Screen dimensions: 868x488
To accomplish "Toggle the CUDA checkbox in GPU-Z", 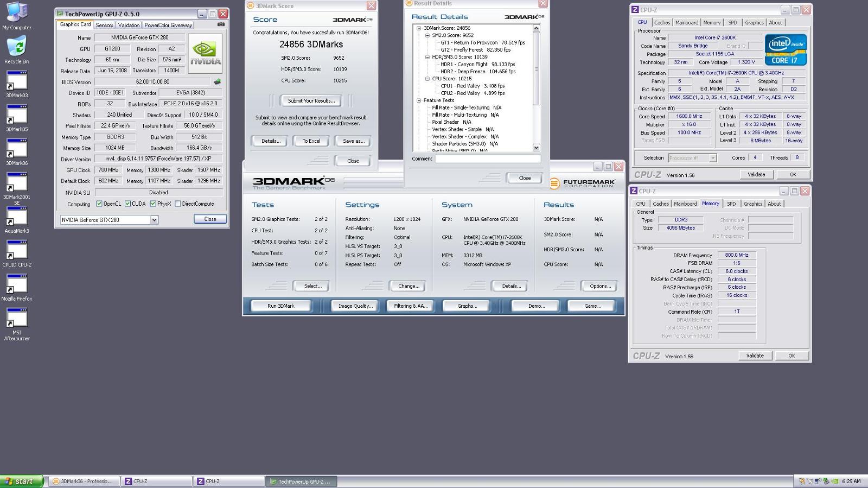I will pos(127,204).
